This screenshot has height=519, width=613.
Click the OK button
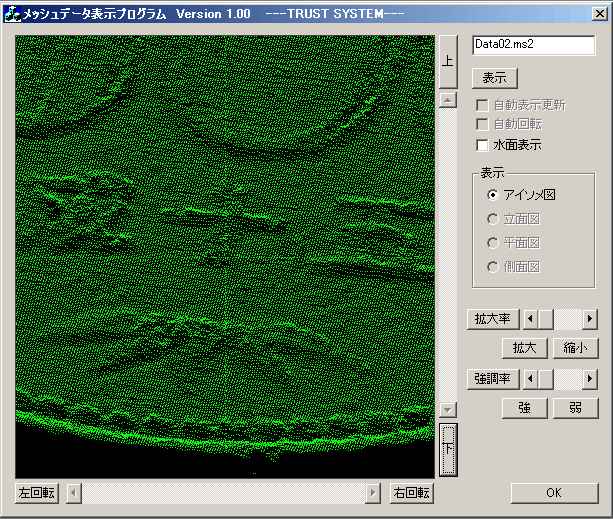coord(554,492)
